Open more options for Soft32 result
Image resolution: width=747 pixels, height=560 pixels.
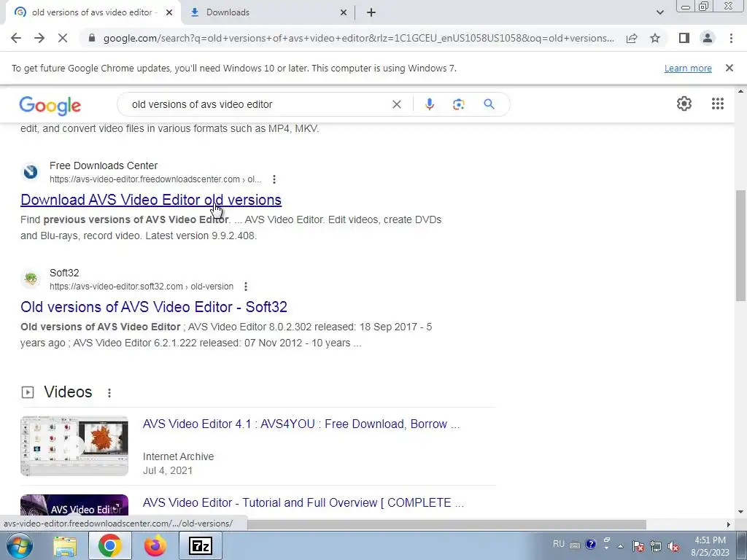coord(245,287)
